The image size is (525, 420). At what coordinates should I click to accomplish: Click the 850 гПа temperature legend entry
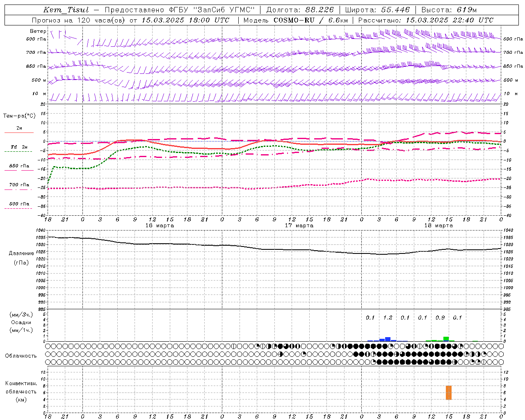[x=19, y=166]
